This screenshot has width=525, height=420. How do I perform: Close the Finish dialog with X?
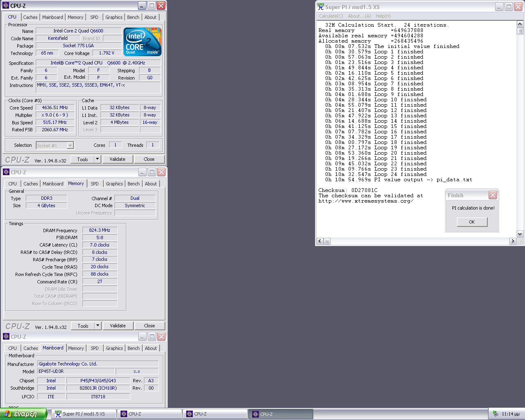(x=493, y=195)
